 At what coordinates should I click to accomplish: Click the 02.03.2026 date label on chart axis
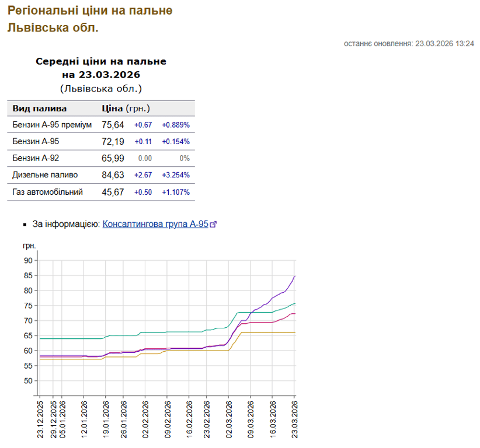coord(229,418)
